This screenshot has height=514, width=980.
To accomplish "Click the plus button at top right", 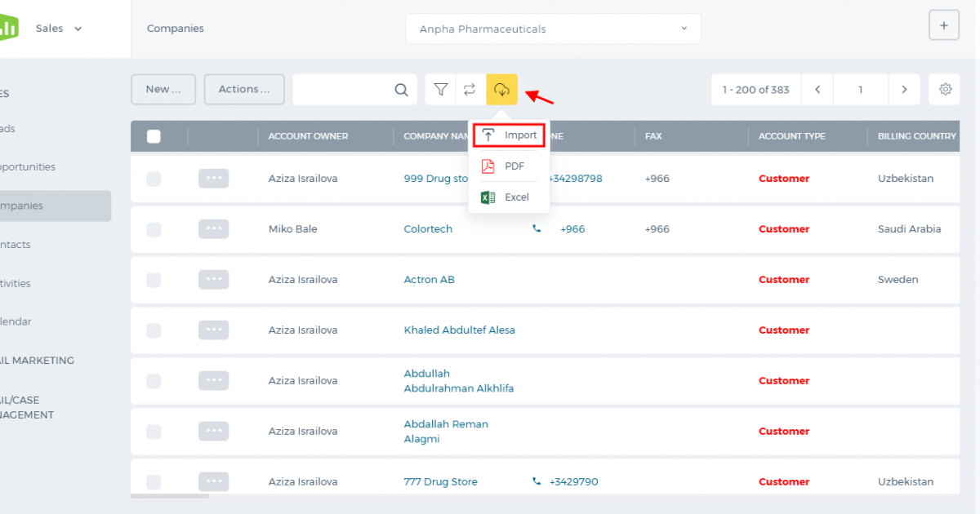I will click(x=944, y=25).
